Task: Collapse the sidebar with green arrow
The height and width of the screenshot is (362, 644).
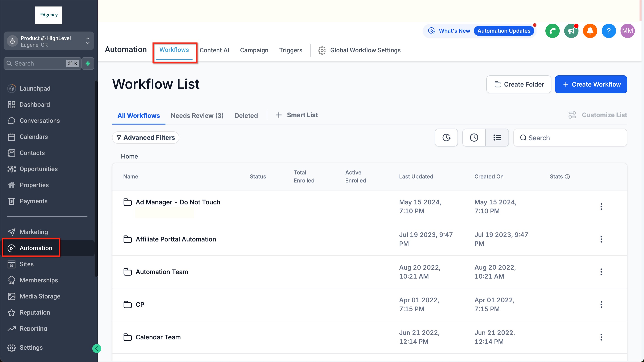Action: point(97,349)
